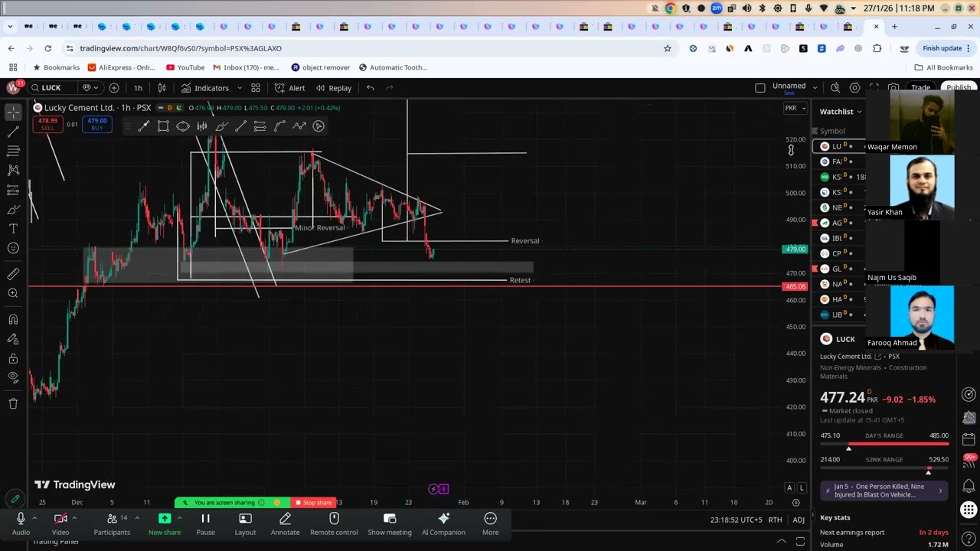Toggle the ADJ adjustment option
Image resolution: width=980 pixels, height=551 pixels.
pyautogui.click(x=799, y=520)
